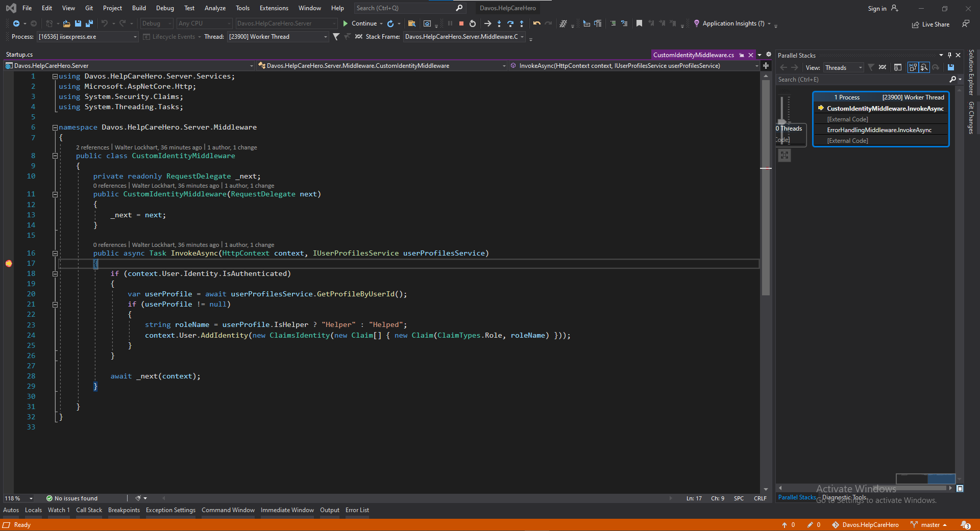Click the zoom to fit icon in Parallel Stacks
This screenshot has width=980, height=531.
(785, 155)
